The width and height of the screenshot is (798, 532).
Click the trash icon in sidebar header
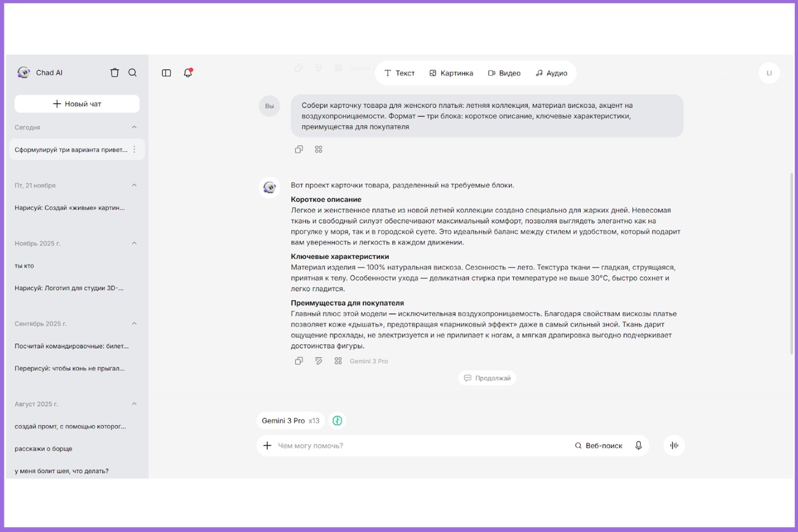(x=114, y=72)
